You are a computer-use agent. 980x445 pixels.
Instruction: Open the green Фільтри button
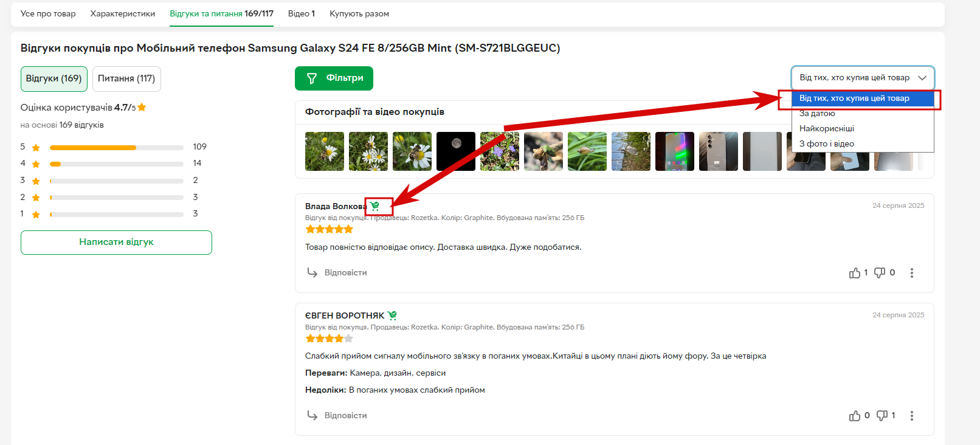(334, 78)
